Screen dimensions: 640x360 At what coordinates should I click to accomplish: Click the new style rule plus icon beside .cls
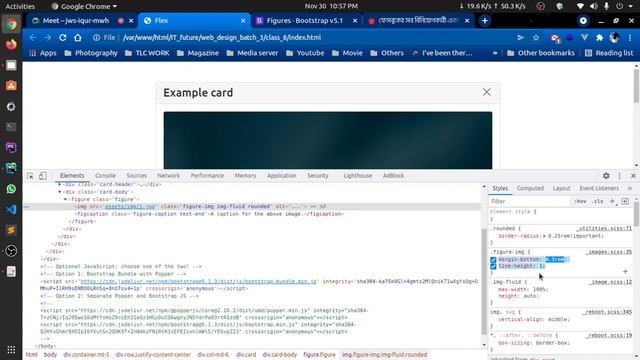coord(612,201)
